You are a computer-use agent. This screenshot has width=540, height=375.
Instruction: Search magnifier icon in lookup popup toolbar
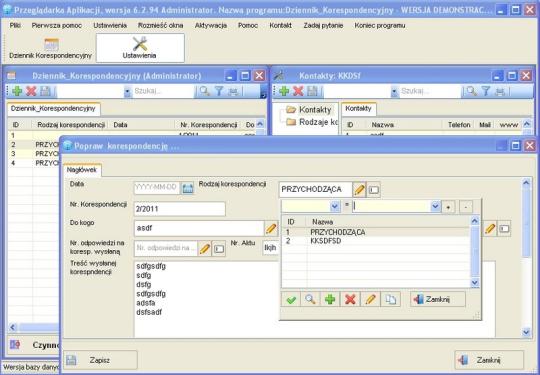tap(310, 299)
